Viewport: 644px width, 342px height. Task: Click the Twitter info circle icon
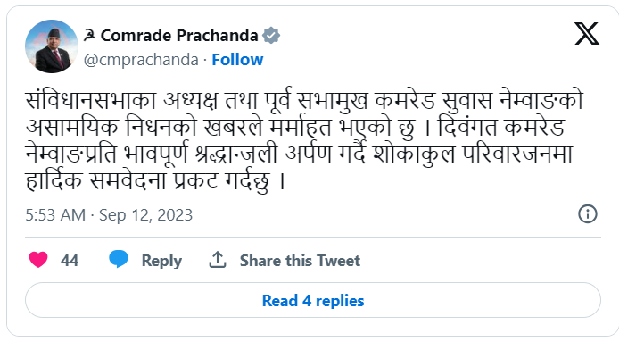coord(587,214)
